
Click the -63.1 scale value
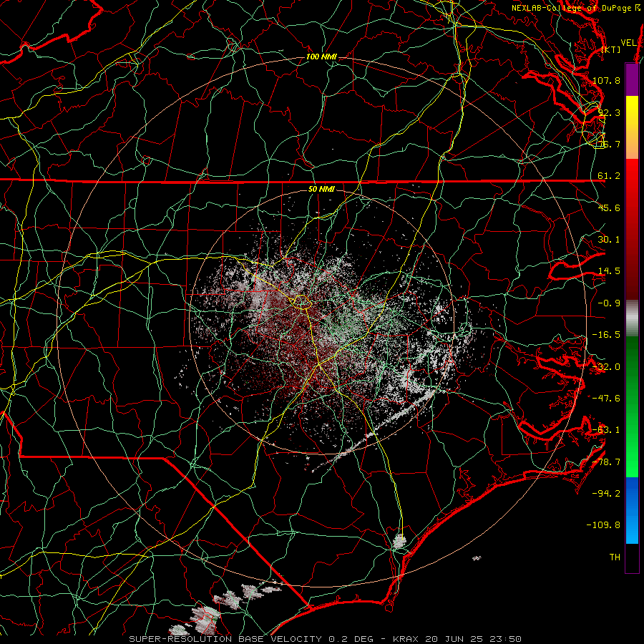tap(607, 430)
